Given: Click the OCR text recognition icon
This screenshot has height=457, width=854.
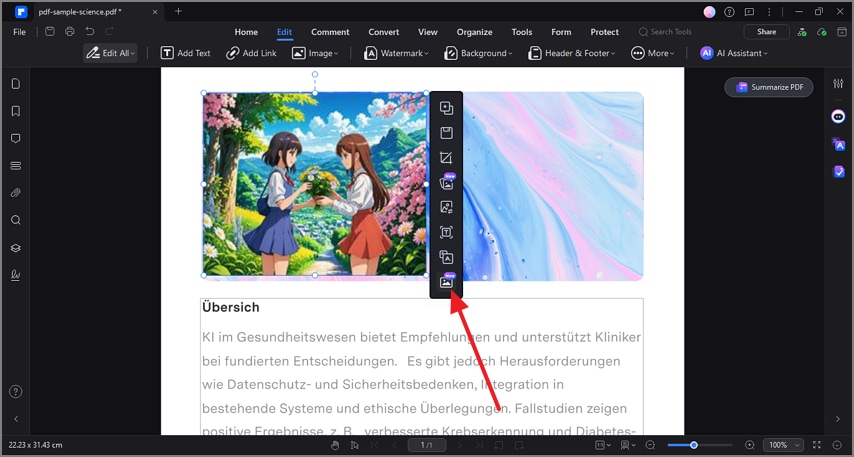Looking at the screenshot, I should tap(446, 233).
